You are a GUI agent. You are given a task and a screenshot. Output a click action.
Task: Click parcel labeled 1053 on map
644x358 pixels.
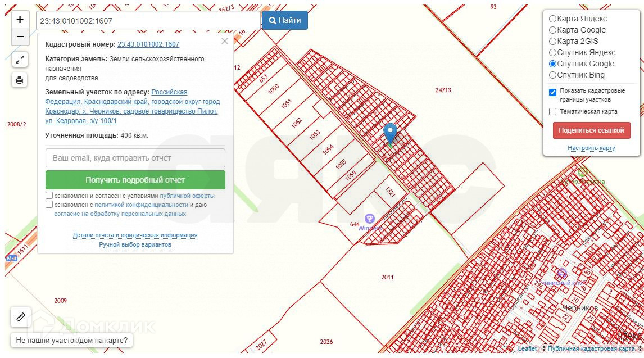(x=314, y=135)
